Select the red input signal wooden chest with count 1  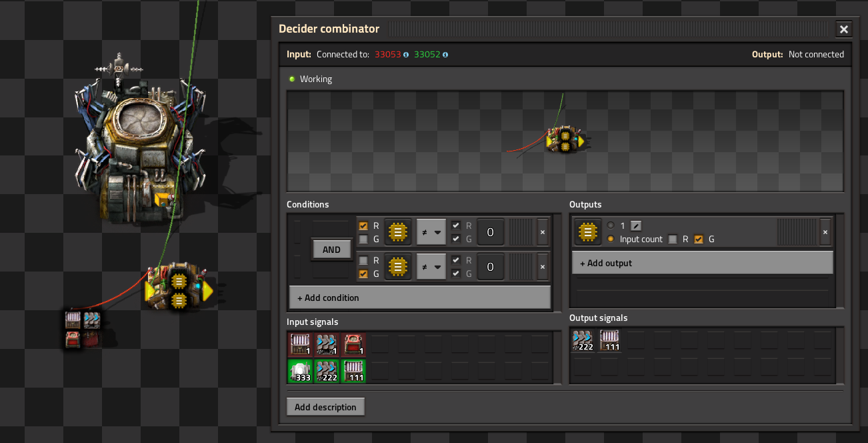(299, 345)
